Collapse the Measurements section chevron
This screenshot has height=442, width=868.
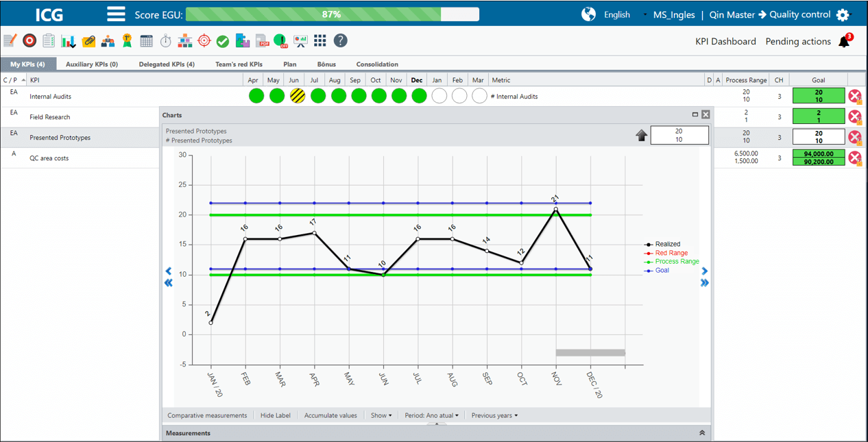click(702, 433)
